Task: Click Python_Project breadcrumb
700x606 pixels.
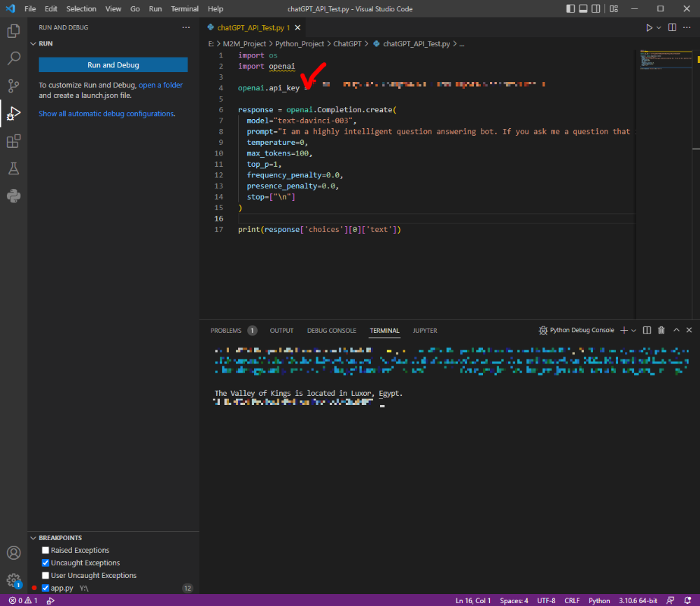Action: (x=299, y=44)
